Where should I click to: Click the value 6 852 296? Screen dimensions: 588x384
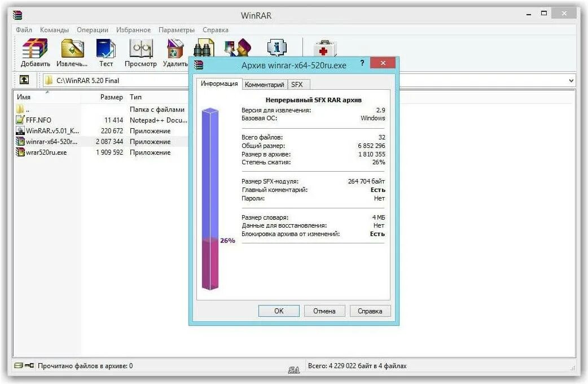pos(371,146)
